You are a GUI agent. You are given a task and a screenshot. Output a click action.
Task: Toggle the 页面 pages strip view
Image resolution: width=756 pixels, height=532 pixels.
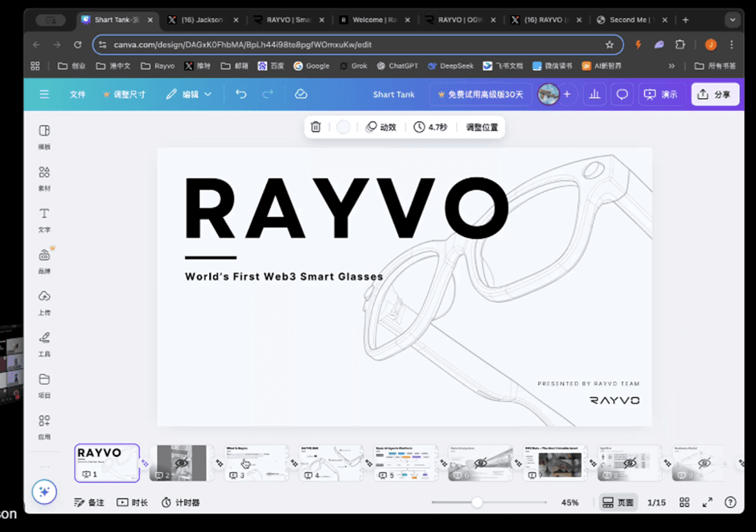pyautogui.click(x=618, y=502)
